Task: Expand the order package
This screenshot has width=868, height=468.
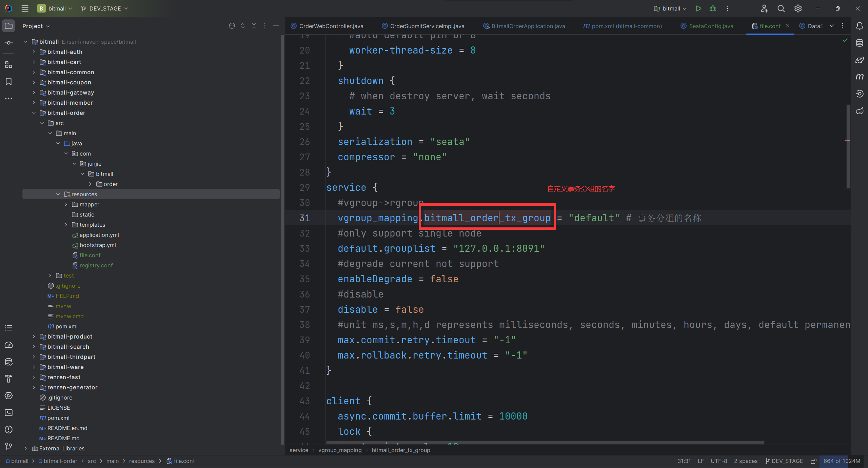Action: [90, 184]
